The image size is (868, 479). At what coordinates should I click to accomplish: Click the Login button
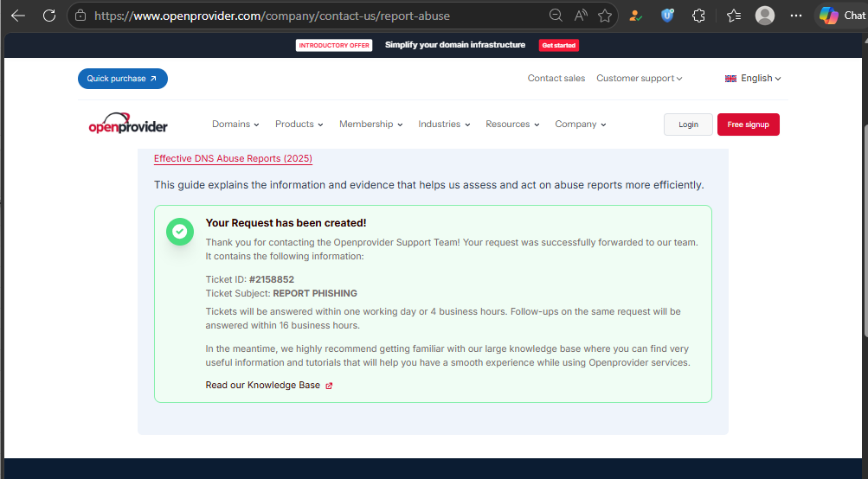tap(688, 125)
